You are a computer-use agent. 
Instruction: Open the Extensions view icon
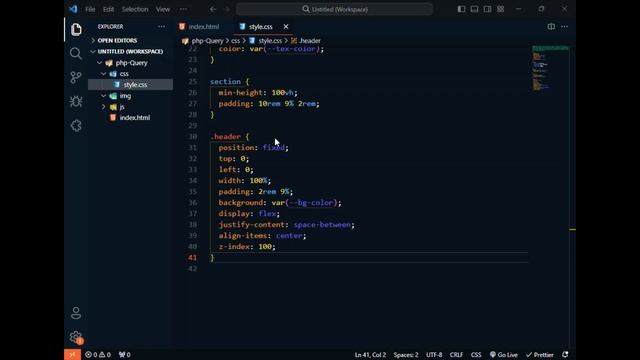click(x=76, y=125)
